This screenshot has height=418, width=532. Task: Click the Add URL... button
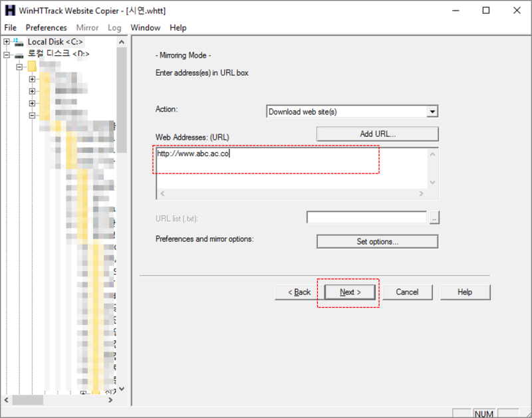tap(378, 134)
